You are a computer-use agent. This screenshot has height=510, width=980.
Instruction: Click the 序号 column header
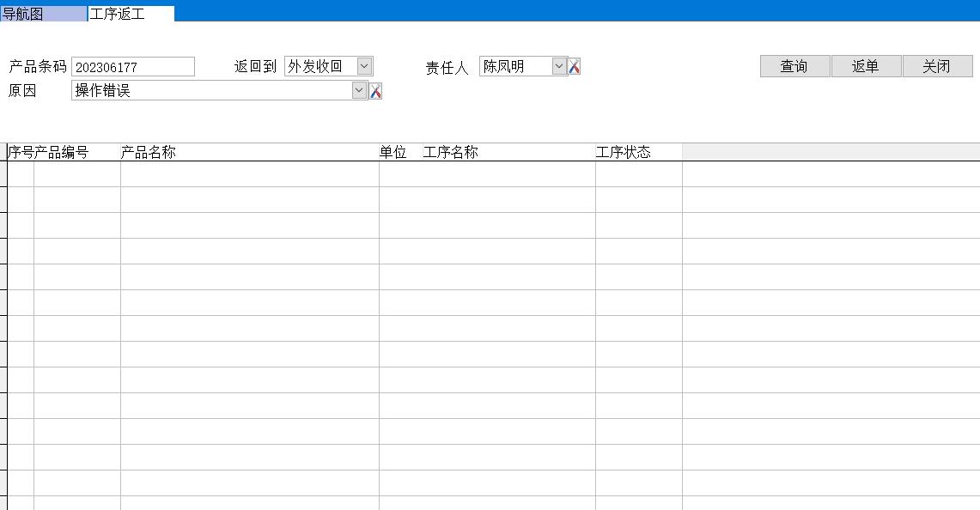click(21, 152)
